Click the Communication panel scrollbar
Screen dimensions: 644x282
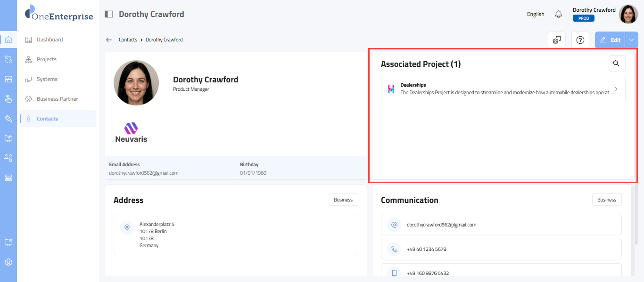[632, 226]
